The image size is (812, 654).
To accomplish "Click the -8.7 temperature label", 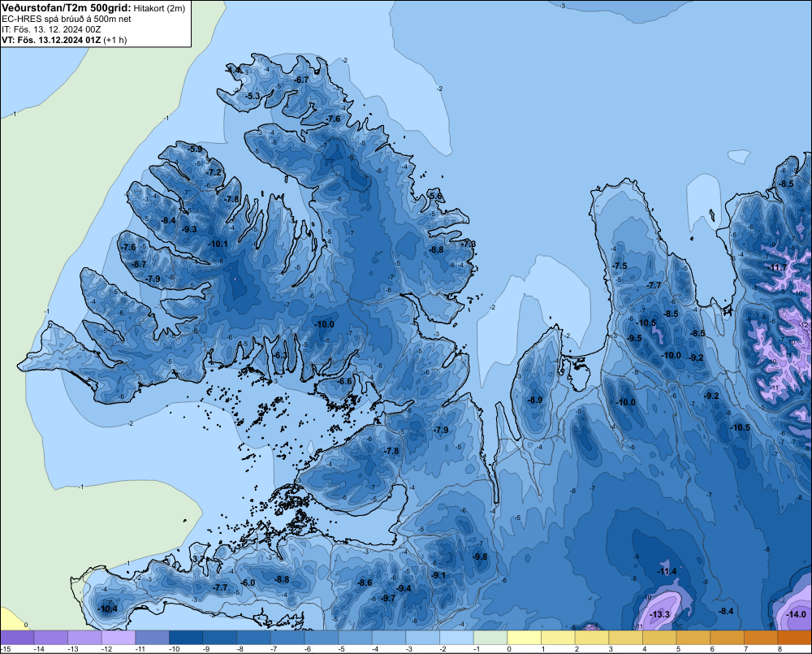I will (139, 264).
